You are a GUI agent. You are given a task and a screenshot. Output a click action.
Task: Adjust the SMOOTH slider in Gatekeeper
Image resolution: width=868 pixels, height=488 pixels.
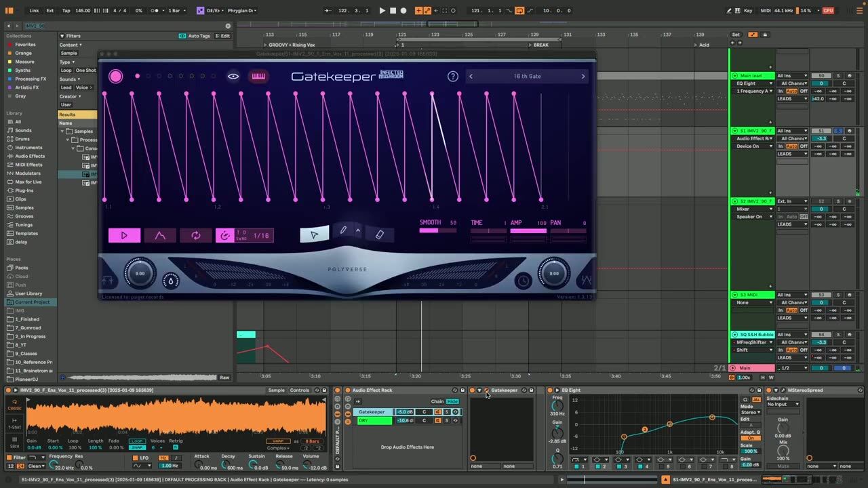pos(438,231)
